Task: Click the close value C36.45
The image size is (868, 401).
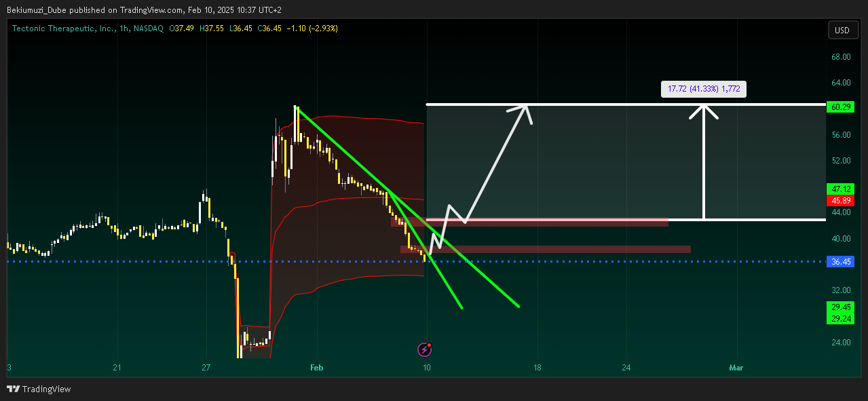Action: pos(271,28)
